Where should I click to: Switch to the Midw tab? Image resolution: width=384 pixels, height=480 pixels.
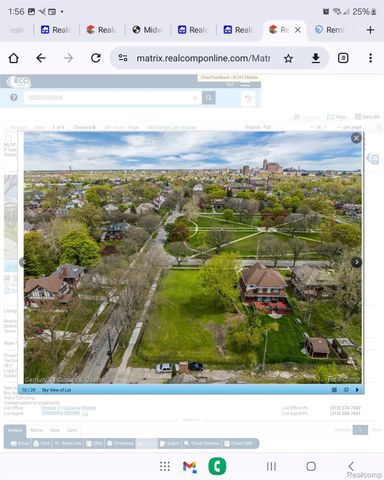[147, 30]
